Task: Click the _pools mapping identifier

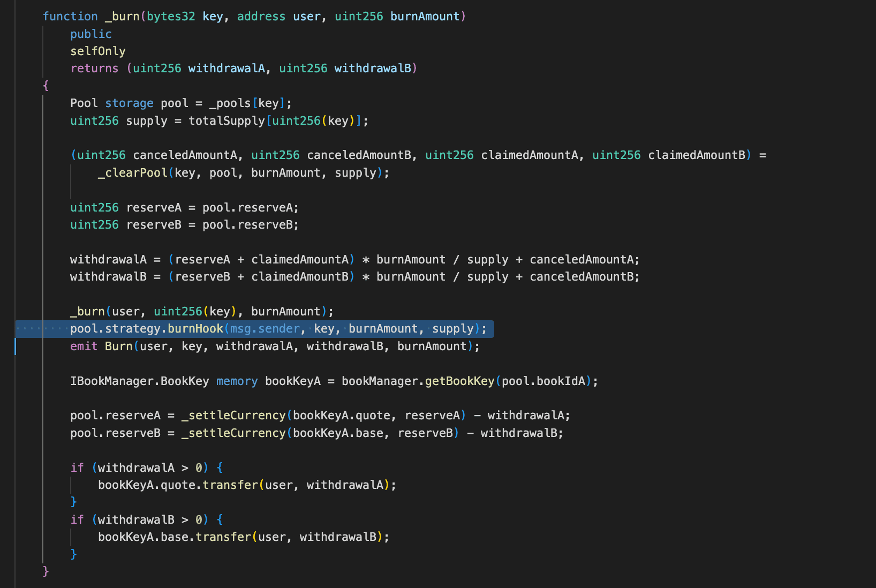Action: click(x=230, y=103)
